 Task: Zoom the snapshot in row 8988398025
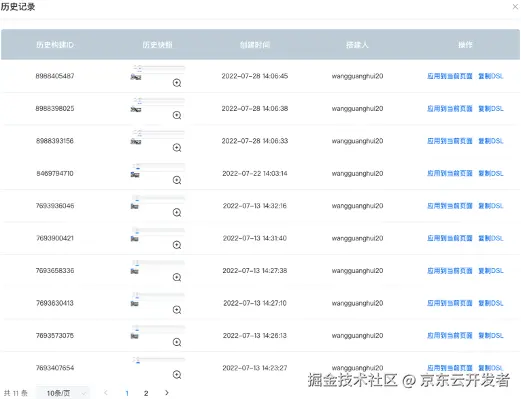pos(177,115)
